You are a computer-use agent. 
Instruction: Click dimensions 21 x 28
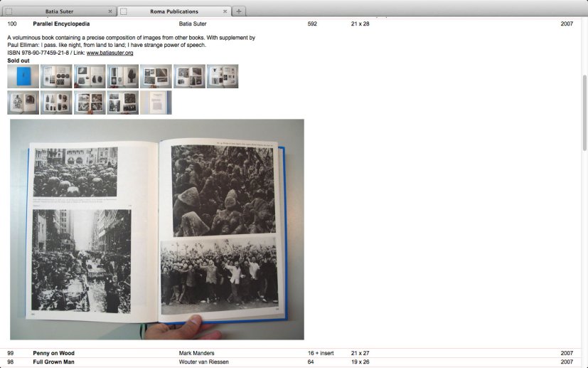360,23
